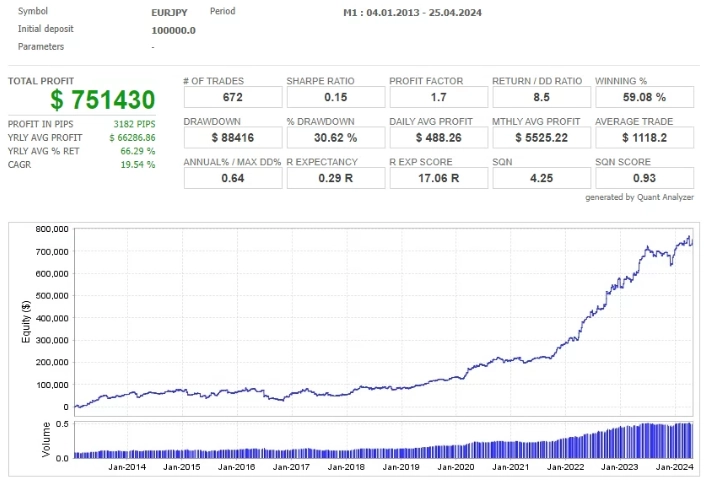Click the Daily Avg Profit box
Image resolution: width=706 pixels, height=484 pixels.
coord(438,137)
